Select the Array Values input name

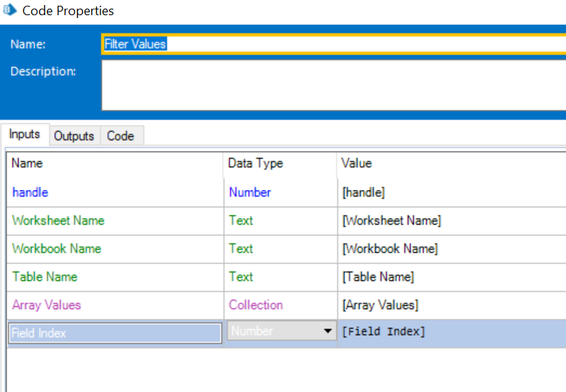pyautogui.click(x=47, y=305)
